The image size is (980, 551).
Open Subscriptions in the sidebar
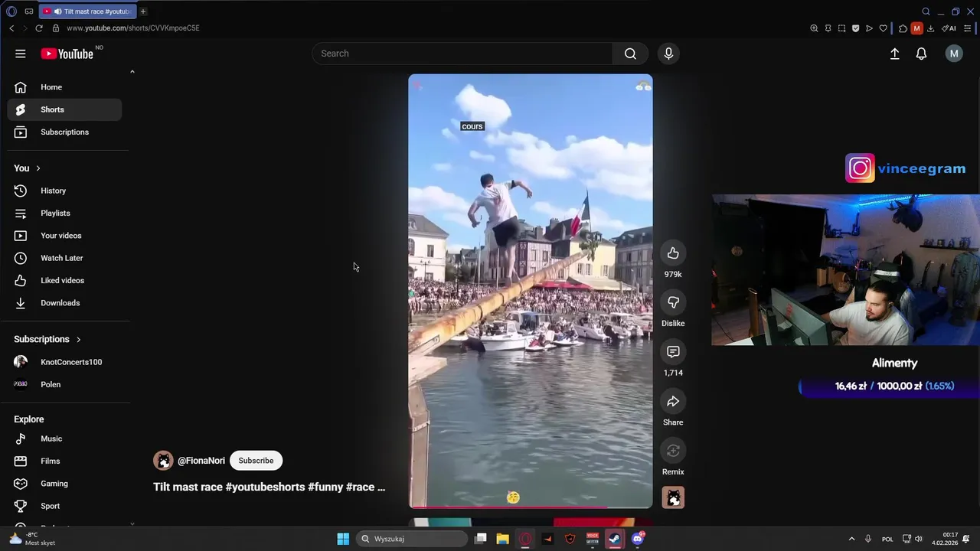pos(64,132)
